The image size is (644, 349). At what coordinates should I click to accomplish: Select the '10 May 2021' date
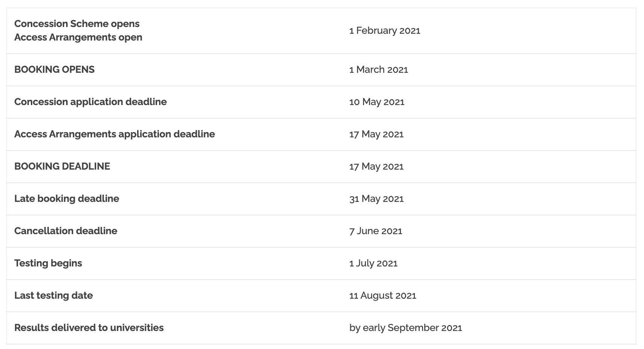pyautogui.click(x=376, y=102)
